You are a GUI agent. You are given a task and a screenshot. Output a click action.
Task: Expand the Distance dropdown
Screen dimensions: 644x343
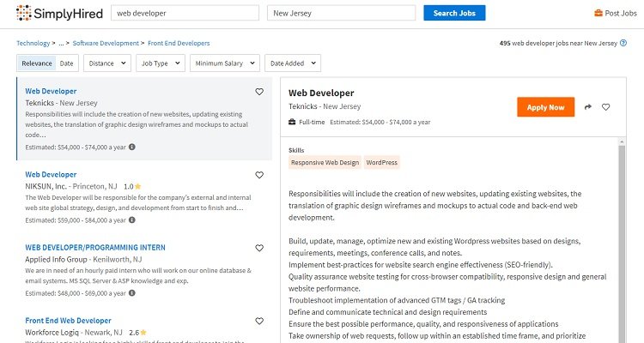pyautogui.click(x=107, y=63)
